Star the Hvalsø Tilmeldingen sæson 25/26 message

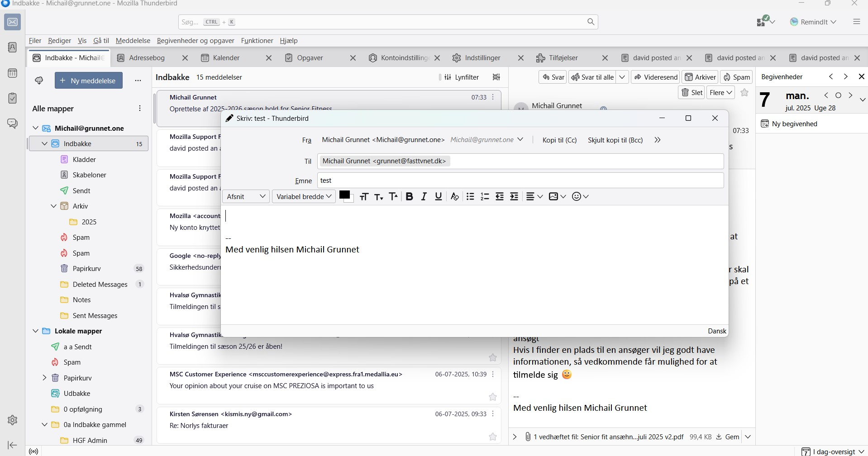coord(493,358)
